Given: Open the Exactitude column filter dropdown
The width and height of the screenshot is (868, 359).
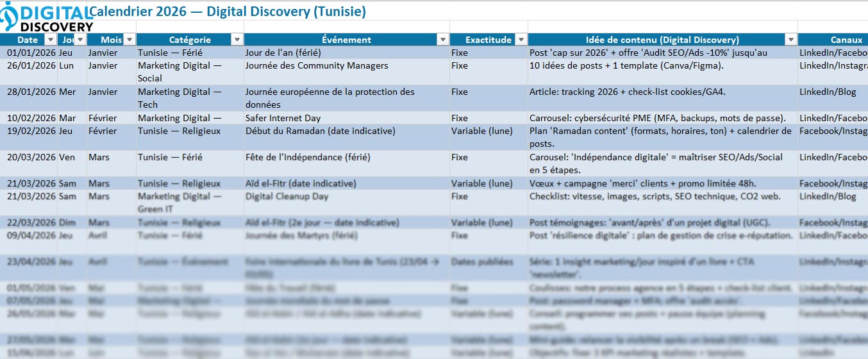Looking at the screenshot, I should click(521, 40).
